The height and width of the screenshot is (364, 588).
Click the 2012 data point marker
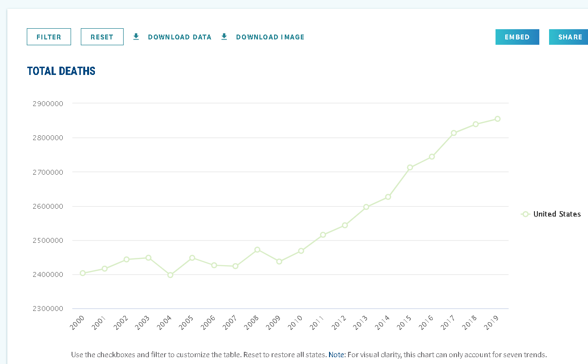(345, 225)
